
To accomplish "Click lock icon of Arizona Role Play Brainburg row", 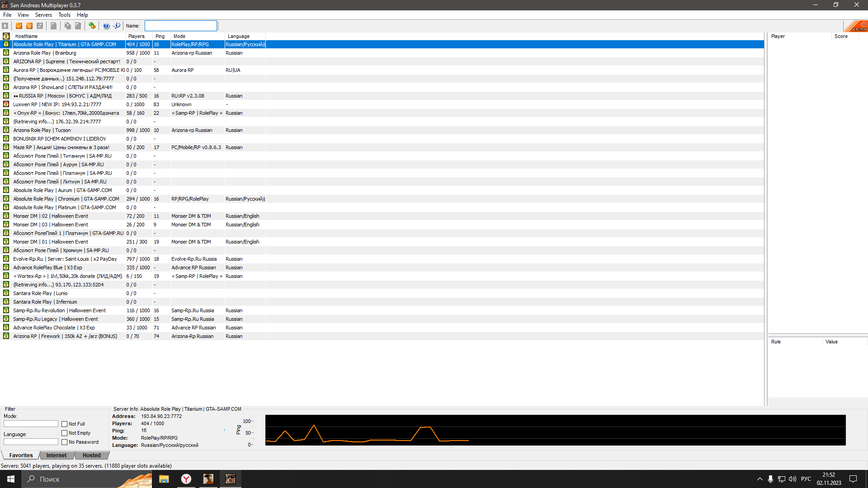I will tap(6, 53).
